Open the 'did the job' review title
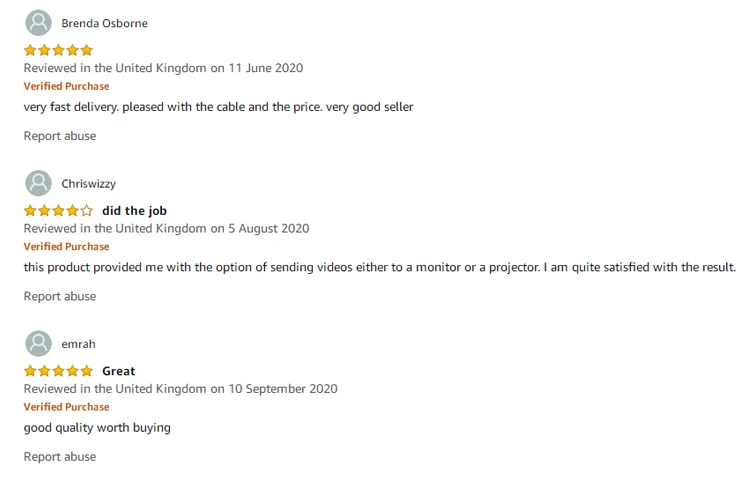Image resolution: width=750 pixels, height=480 pixels. (134, 211)
